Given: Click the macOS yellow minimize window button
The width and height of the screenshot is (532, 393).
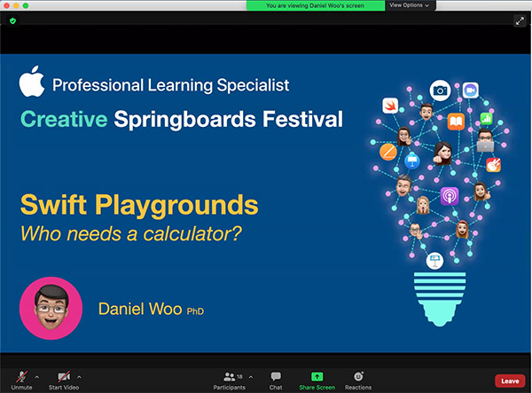Looking at the screenshot, I should point(16,6).
